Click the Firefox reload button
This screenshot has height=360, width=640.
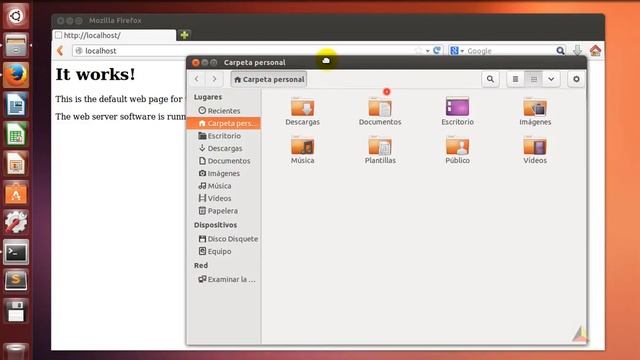coord(437,50)
